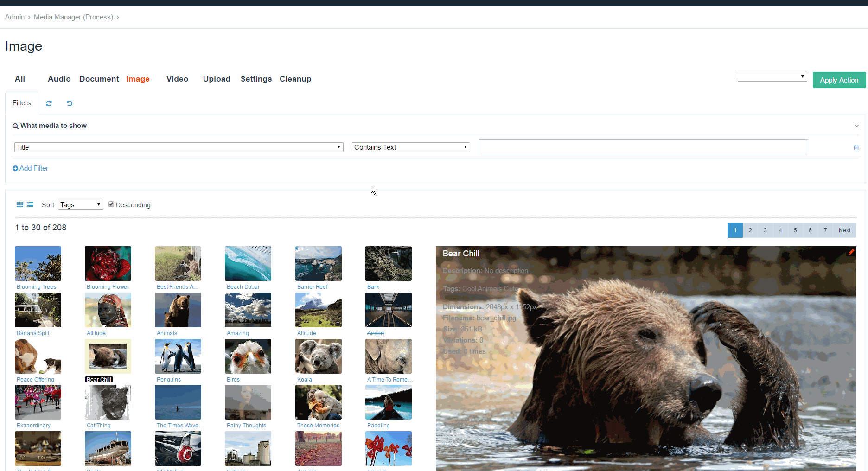
Task: Click the reset filters icon
Action: 69,103
